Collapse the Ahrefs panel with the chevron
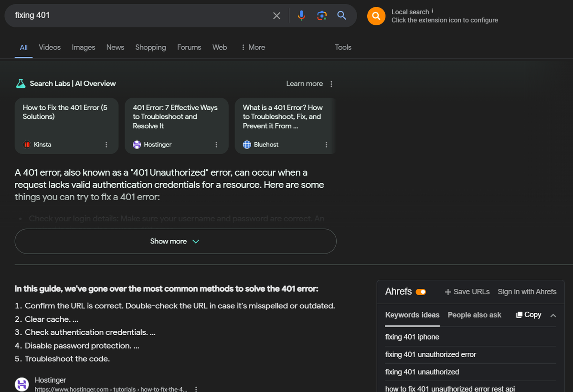 pos(553,316)
